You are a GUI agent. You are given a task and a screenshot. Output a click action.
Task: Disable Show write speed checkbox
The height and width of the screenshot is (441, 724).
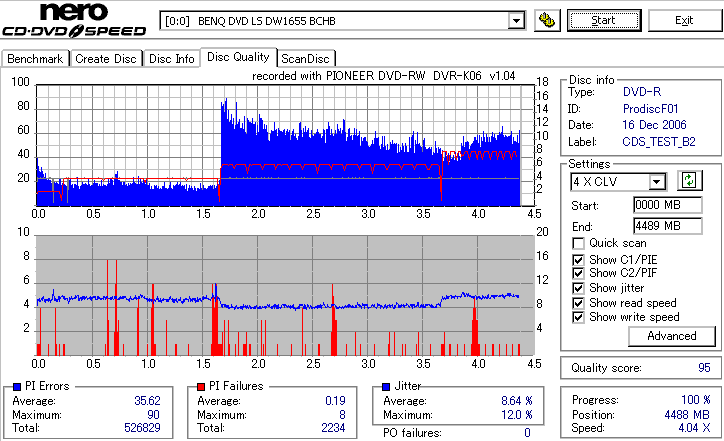coord(578,317)
